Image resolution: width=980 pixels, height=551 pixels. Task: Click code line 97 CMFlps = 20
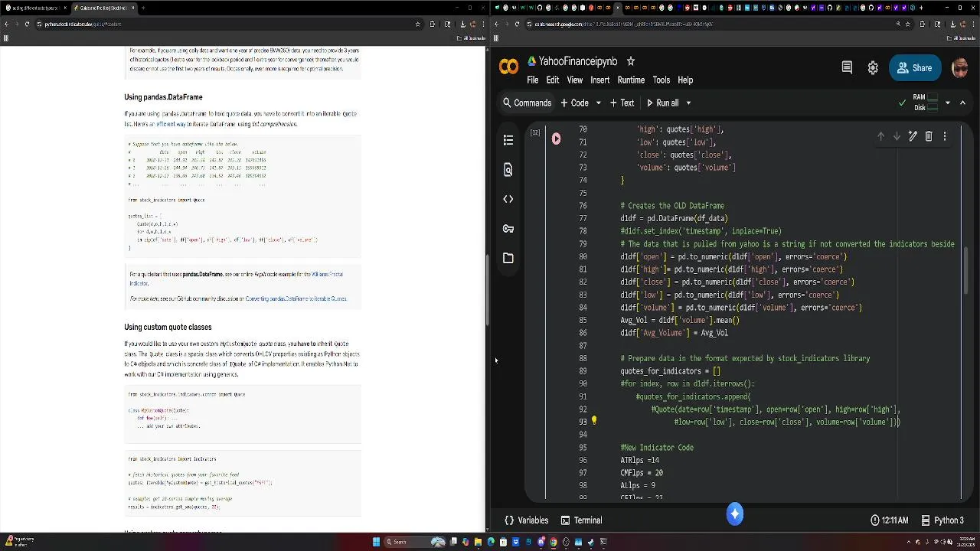(642, 473)
